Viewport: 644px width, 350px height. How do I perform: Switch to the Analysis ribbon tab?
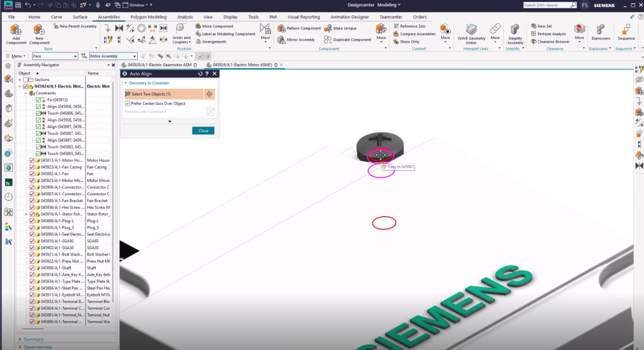pos(185,17)
